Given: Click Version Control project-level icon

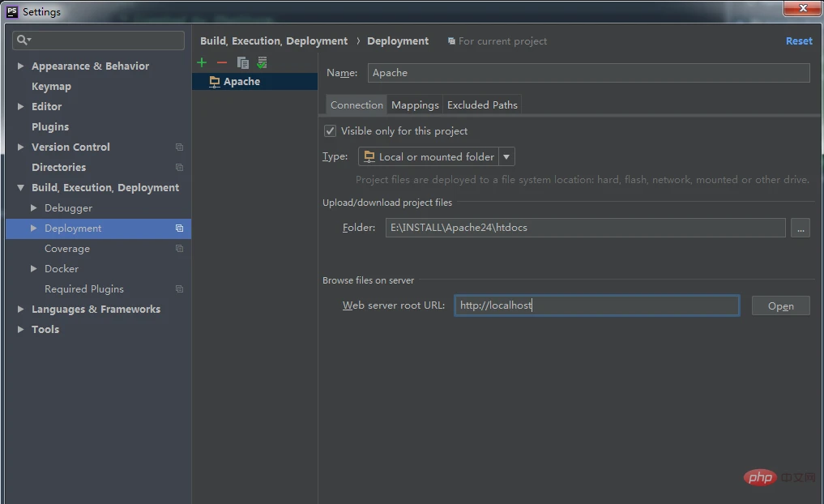Looking at the screenshot, I should [179, 147].
